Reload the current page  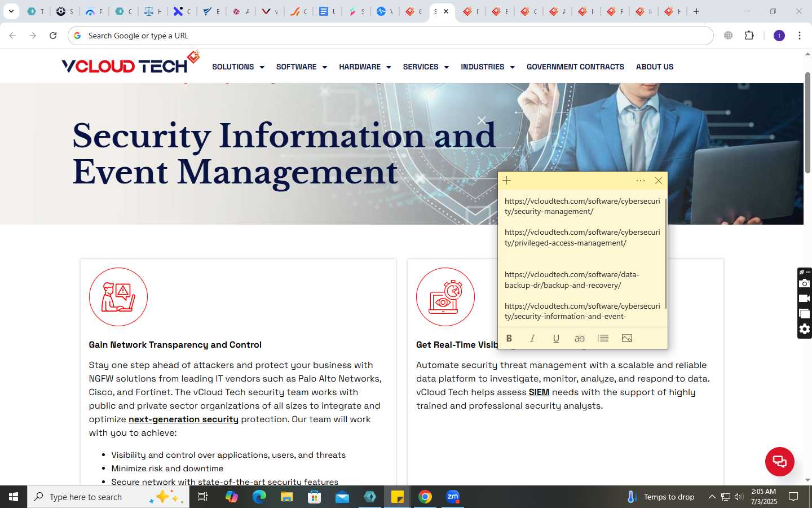(53, 36)
